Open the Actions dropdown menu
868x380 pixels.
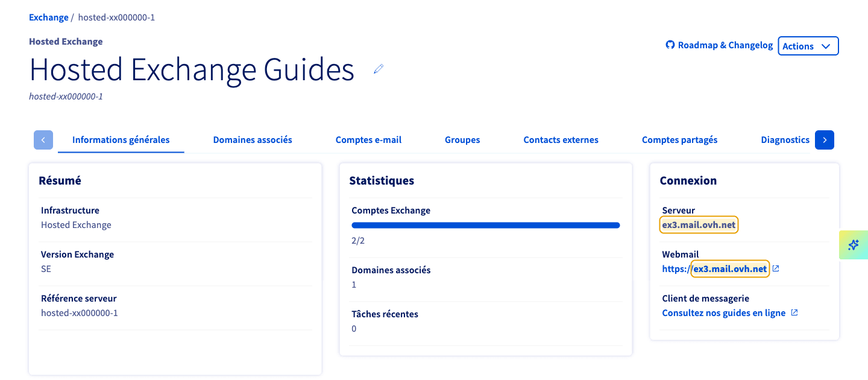pyautogui.click(x=808, y=46)
